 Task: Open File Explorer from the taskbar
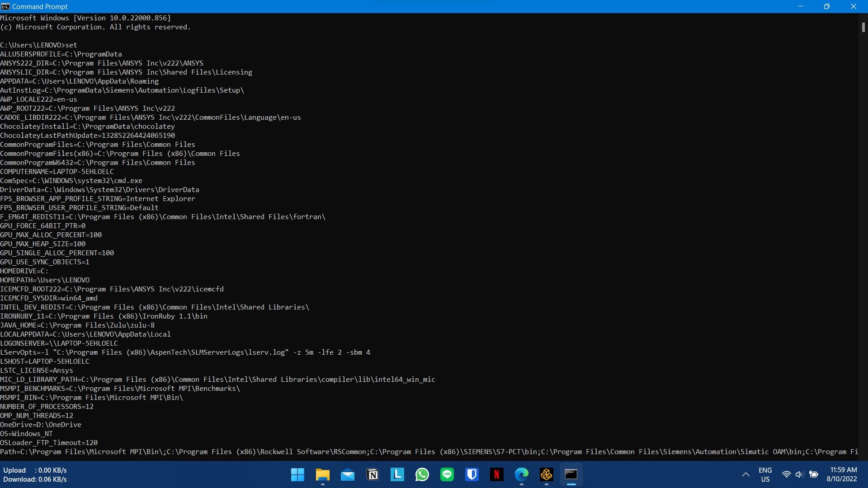[x=322, y=474]
